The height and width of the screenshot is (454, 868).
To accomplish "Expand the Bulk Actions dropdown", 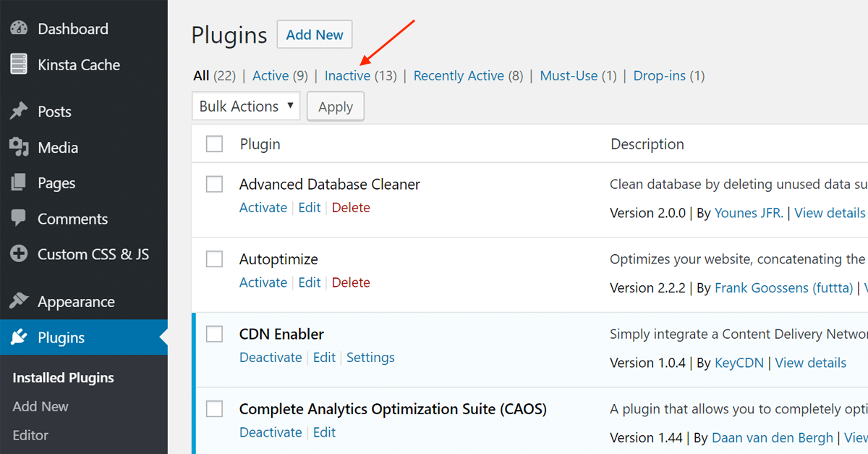I will 247,106.
